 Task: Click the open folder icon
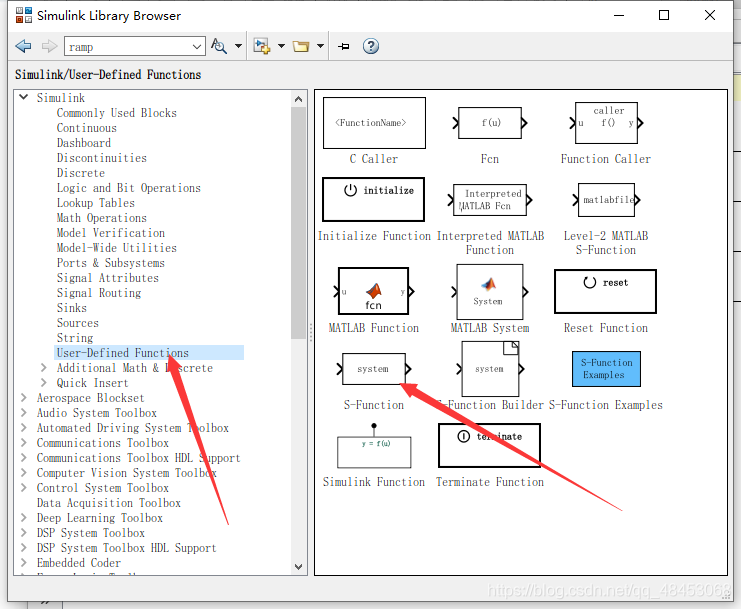click(301, 46)
